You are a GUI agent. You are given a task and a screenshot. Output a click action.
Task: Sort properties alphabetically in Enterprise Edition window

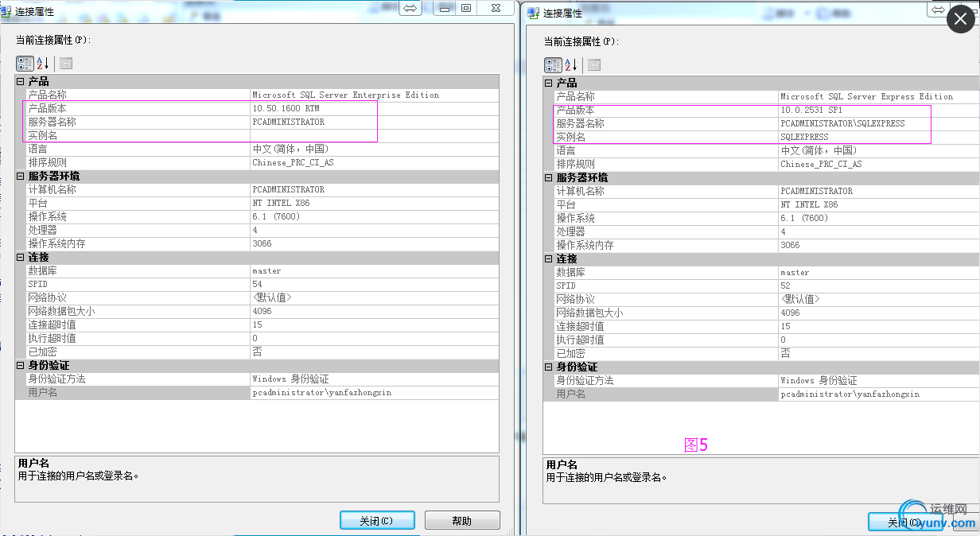(x=43, y=64)
